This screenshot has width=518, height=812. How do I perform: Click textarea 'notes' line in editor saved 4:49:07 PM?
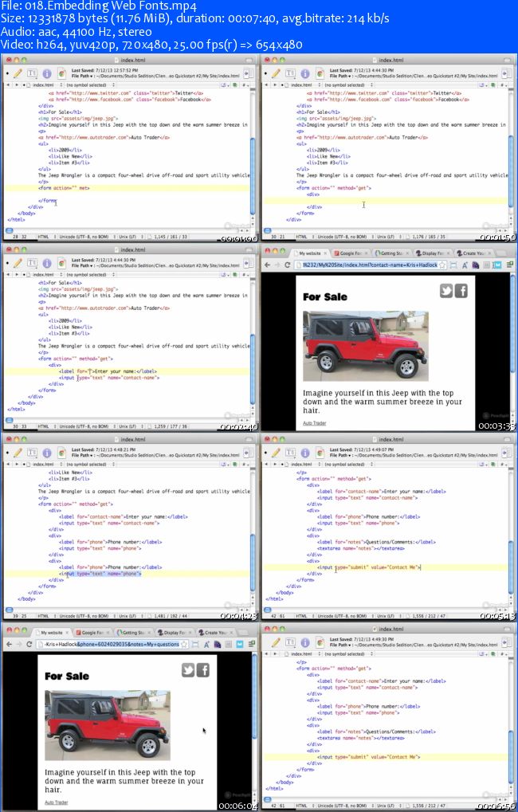coord(360,548)
